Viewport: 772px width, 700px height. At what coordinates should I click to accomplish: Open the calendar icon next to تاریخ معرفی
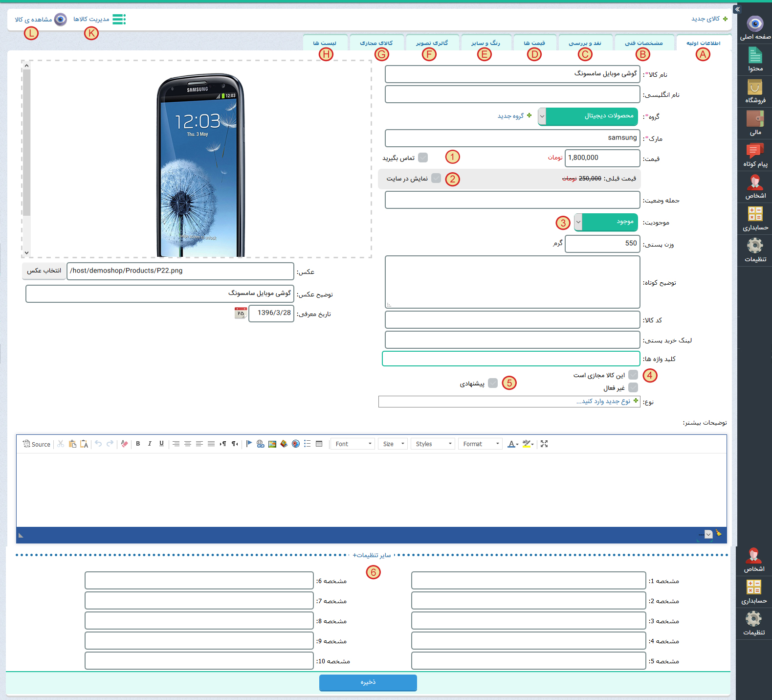click(241, 313)
